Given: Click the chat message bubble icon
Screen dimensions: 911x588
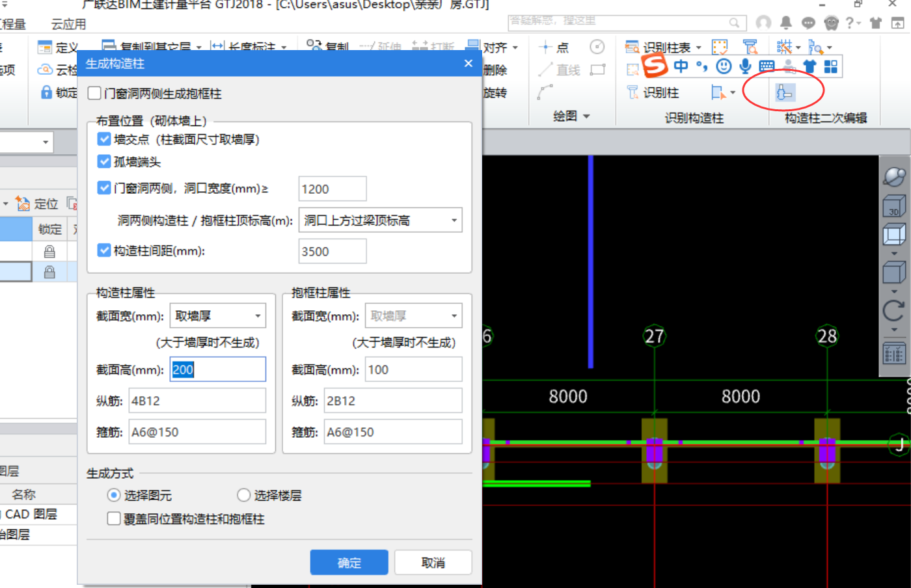Looking at the screenshot, I should (808, 23).
